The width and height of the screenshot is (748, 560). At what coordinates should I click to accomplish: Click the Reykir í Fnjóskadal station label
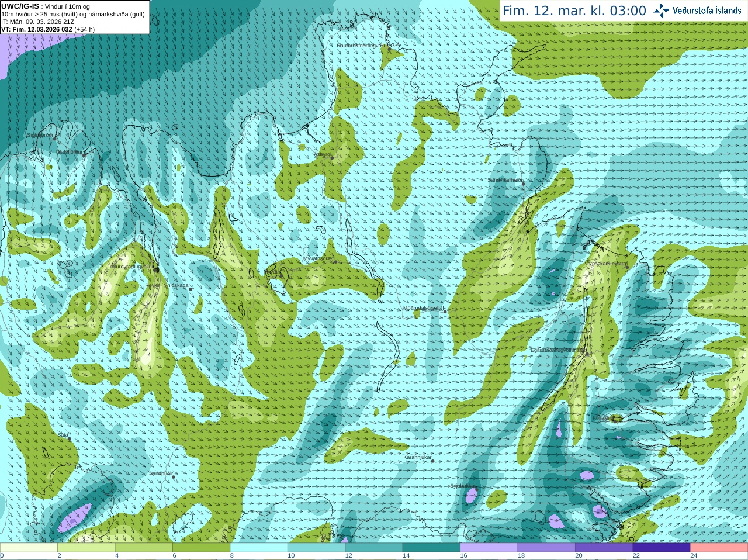coord(167,285)
